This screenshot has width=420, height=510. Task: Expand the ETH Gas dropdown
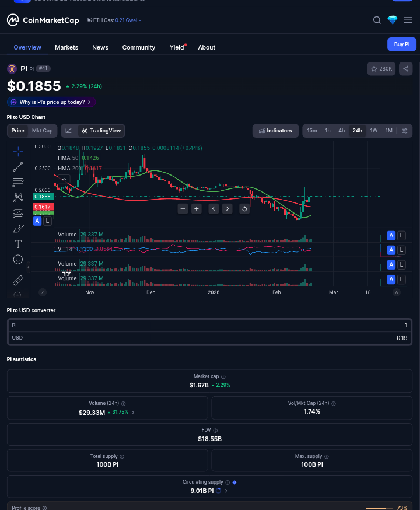pos(114,20)
